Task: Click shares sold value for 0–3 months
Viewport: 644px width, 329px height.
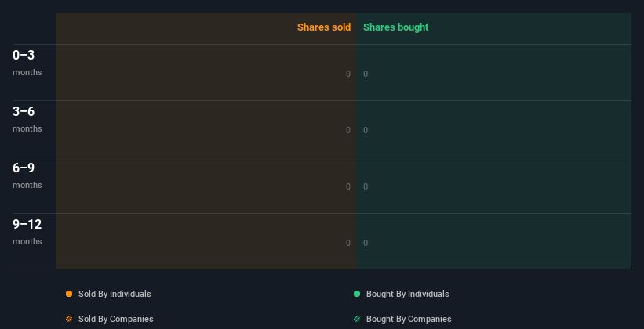Action: 348,74
